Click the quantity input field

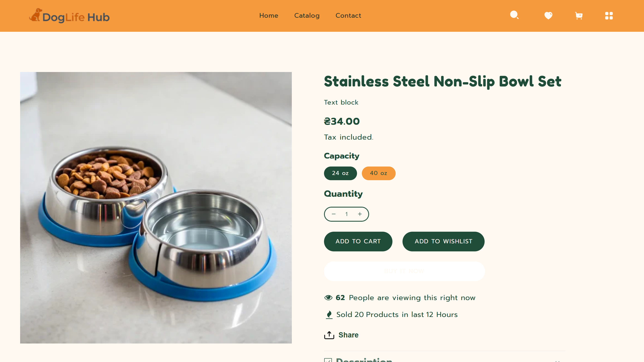click(347, 214)
